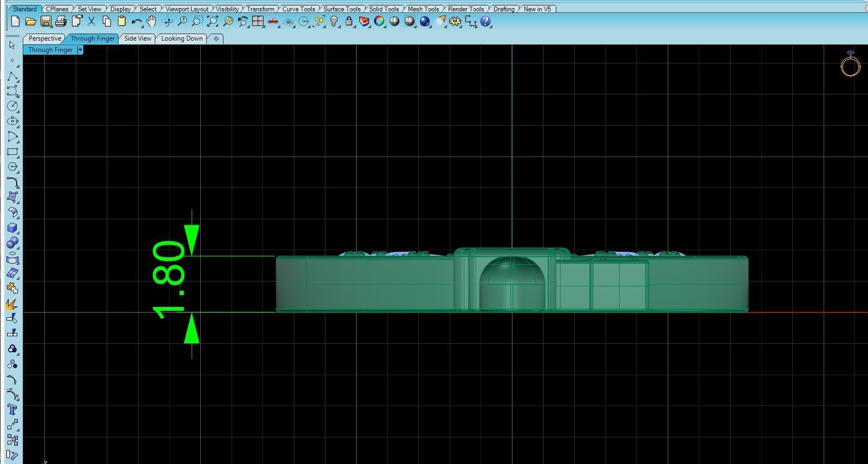Click the Dimension tool icon
The height and width of the screenshot is (464, 868).
pyautogui.click(x=470, y=22)
